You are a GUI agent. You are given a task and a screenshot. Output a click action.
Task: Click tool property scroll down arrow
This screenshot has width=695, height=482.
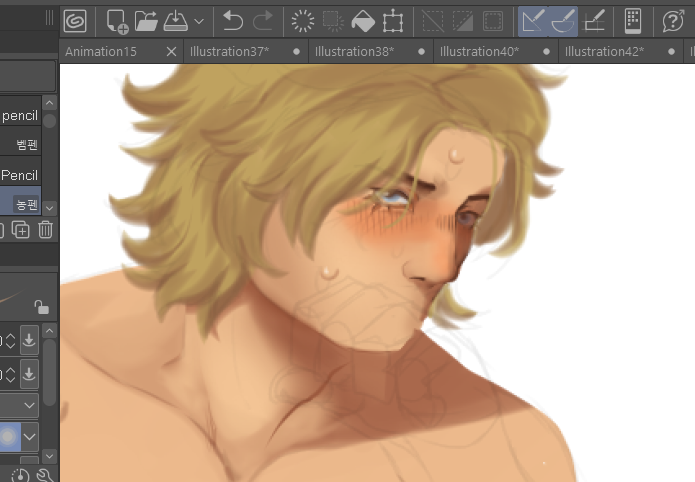click(x=50, y=456)
